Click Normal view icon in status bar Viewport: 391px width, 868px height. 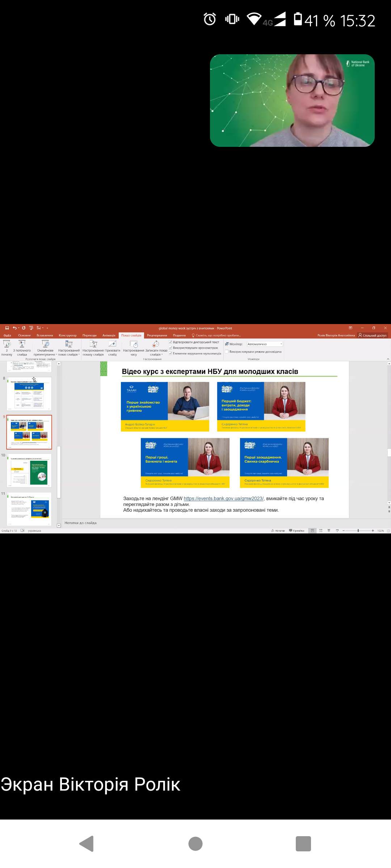[x=312, y=531]
